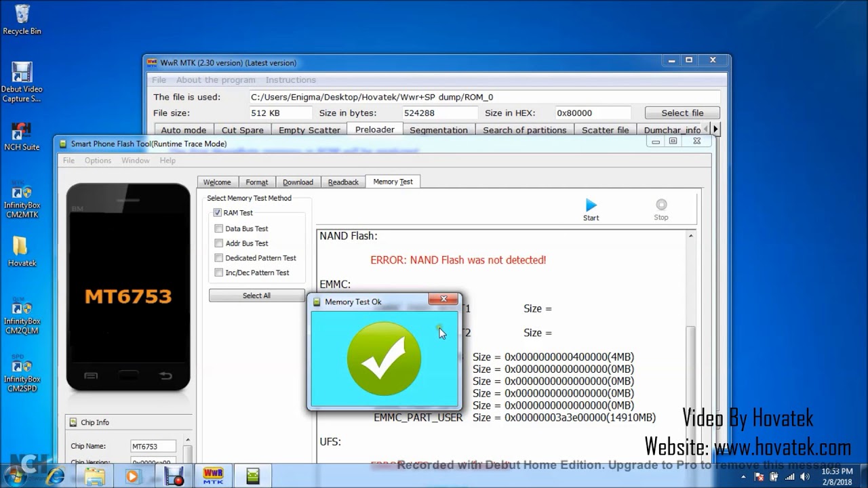Viewport: 868px width, 488px height.
Task: Open the network signal tray icon
Action: [x=789, y=476]
